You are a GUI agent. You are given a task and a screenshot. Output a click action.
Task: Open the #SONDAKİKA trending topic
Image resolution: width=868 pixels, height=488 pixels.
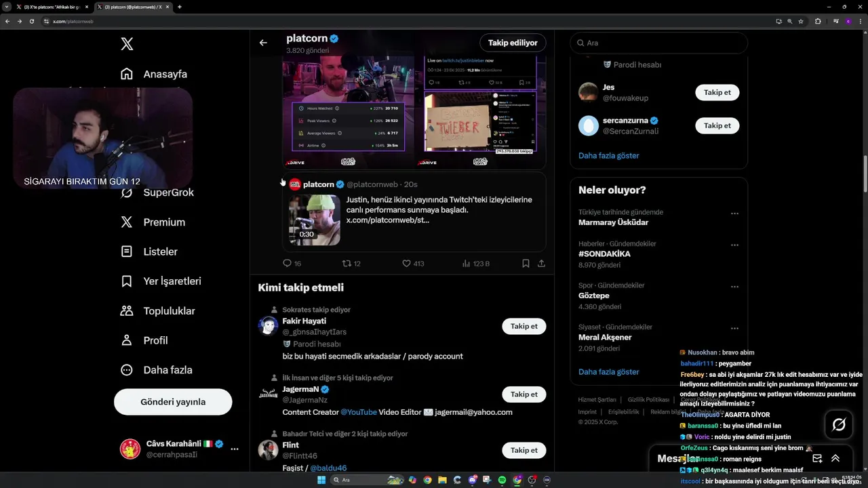[x=604, y=254]
